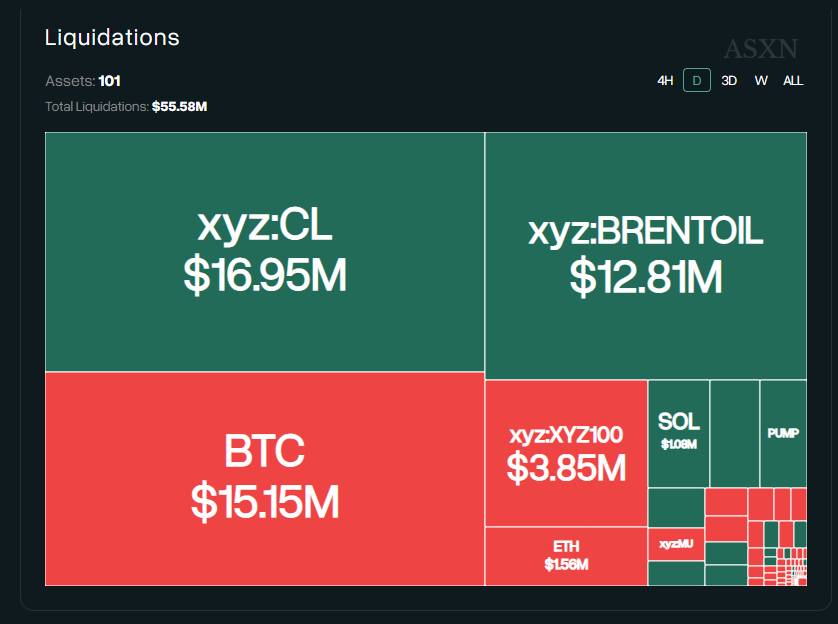Image resolution: width=838 pixels, height=624 pixels.
Task: Select the BTC $15.15M tile
Action: tap(265, 478)
